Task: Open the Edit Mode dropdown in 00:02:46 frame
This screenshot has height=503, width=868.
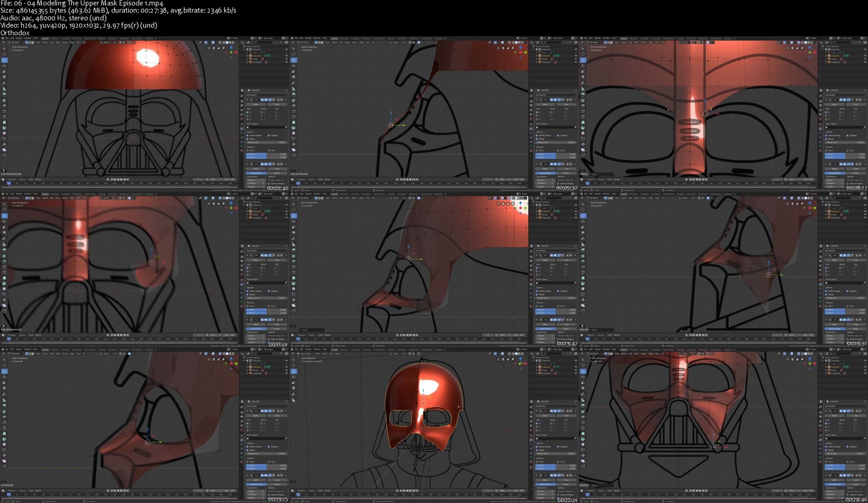Action: coord(16,43)
